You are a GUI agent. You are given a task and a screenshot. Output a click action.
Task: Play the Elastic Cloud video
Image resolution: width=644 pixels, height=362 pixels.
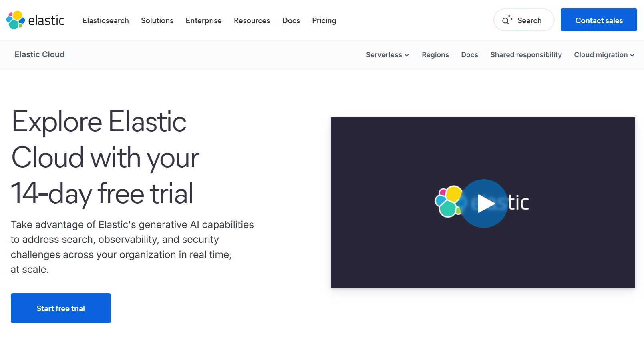tap(484, 203)
